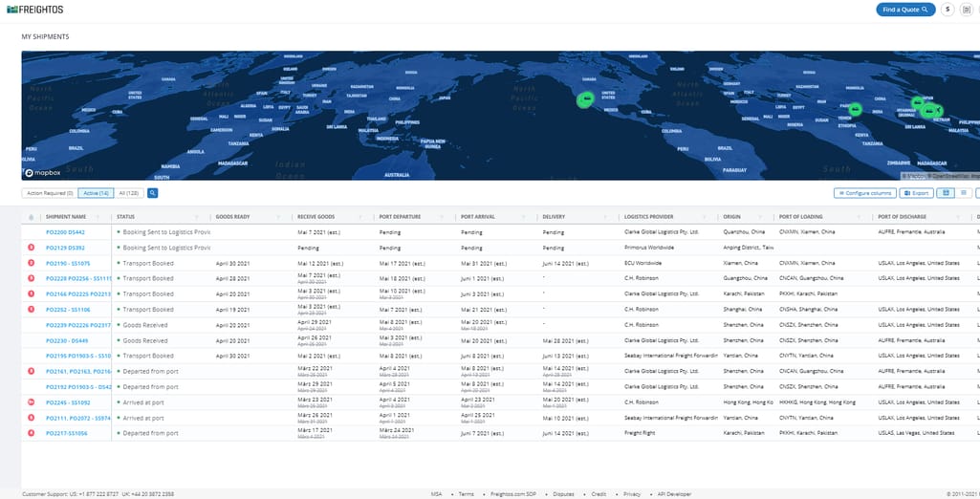Click the Freight Right provider cell

(640, 433)
